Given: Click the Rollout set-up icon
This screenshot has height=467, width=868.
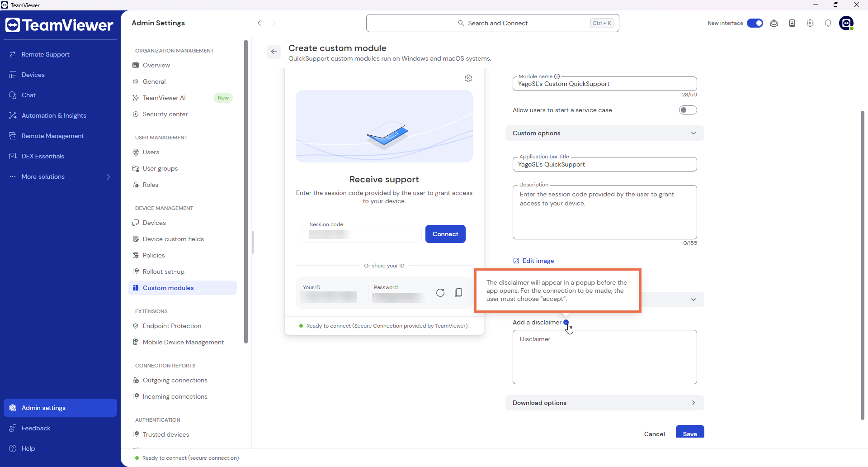Looking at the screenshot, I should 136,272.
